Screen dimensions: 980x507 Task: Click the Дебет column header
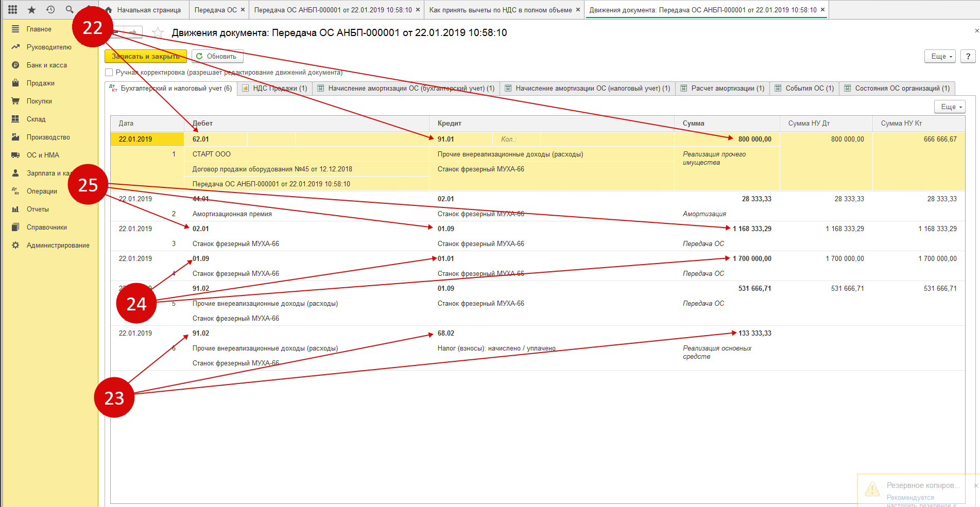click(306, 124)
